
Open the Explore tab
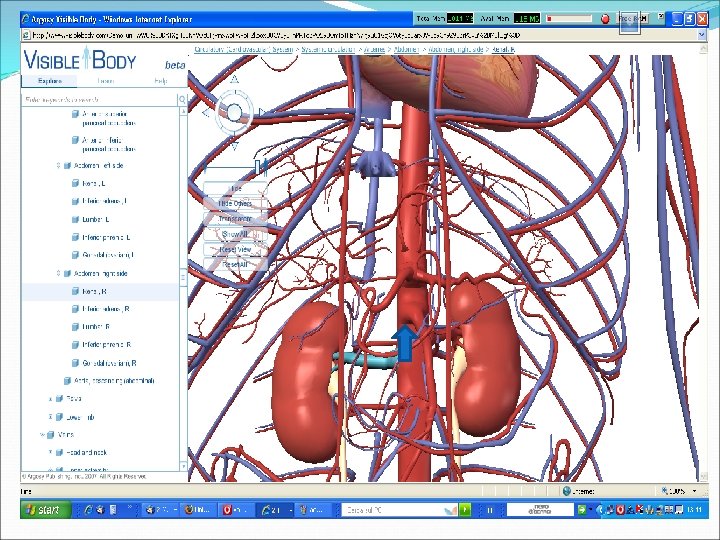pyautogui.click(x=50, y=81)
